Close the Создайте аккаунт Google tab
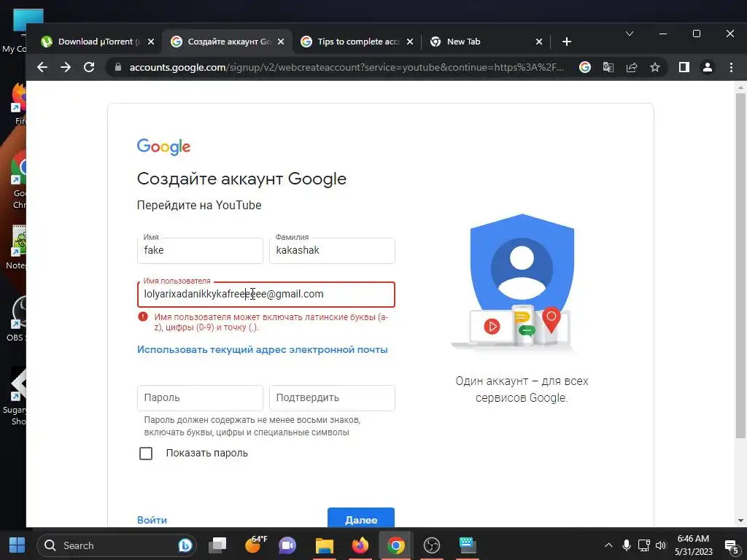Image resolution: width=747 pixels, height=560 pixels. coord(281,42)
